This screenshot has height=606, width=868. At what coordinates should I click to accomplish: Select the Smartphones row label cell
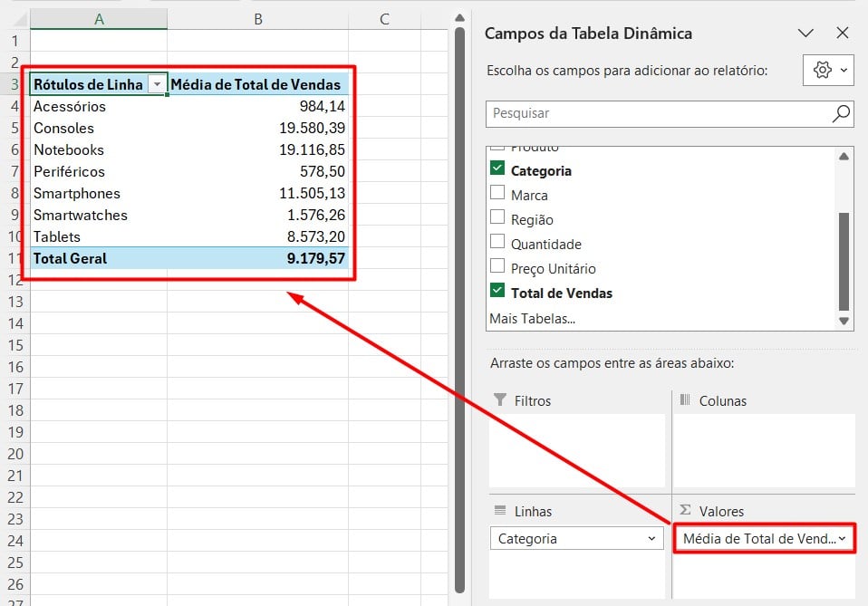tap(99, 193)
